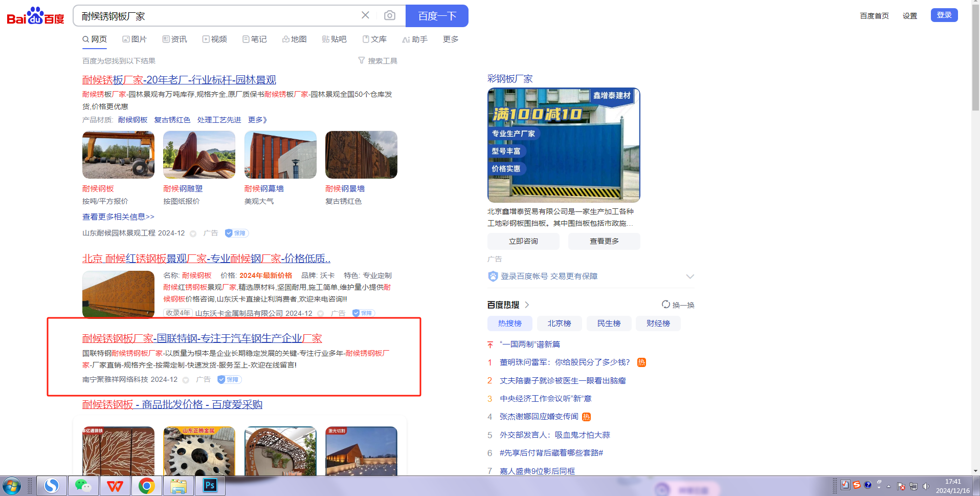Refresh hot searches with 换一换
This screenshot has height=496, width=980.
click(678, 305)
